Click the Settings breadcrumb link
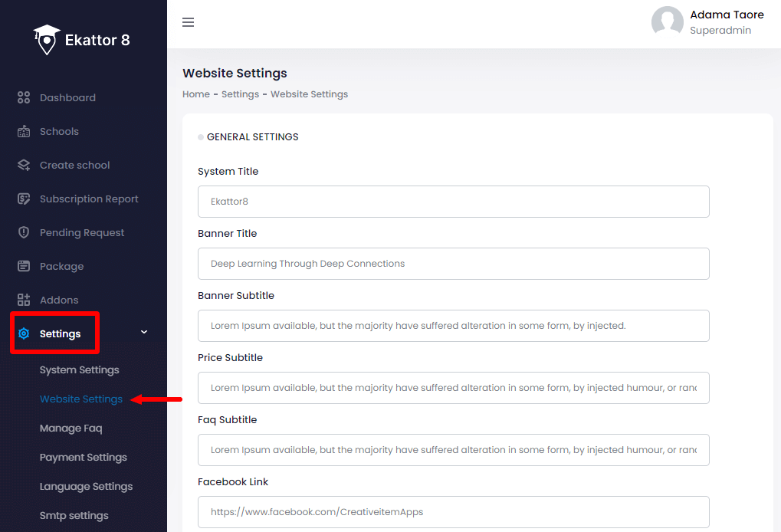The height and width of the screenshot is (532, 781). (240, 94)
